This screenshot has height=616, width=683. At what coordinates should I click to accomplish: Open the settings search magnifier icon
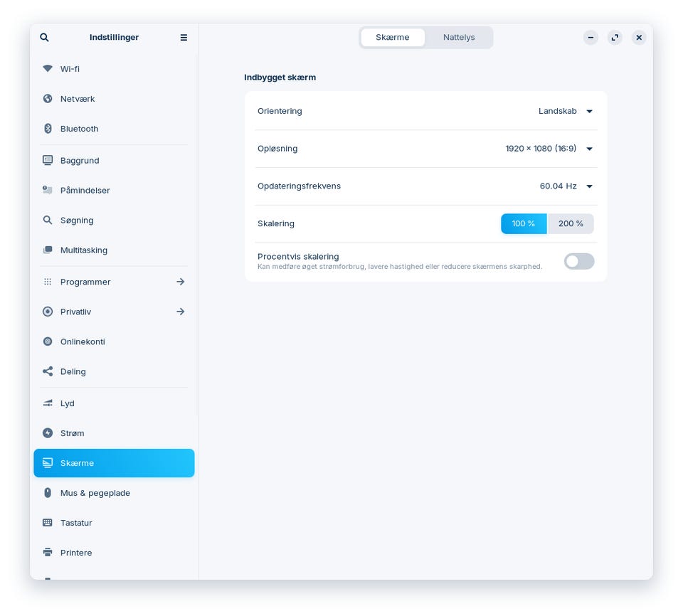click(x=44, y=38)
